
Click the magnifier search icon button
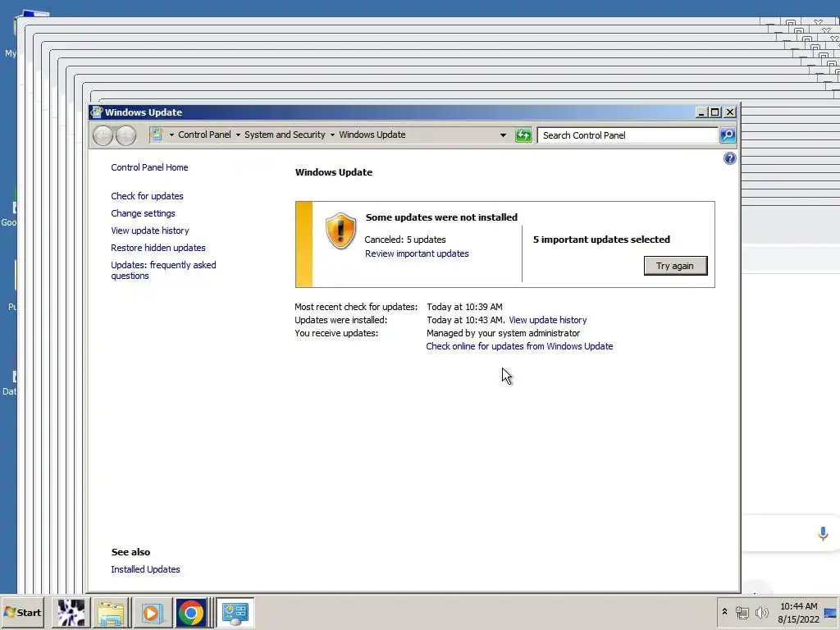click(728, 135)
